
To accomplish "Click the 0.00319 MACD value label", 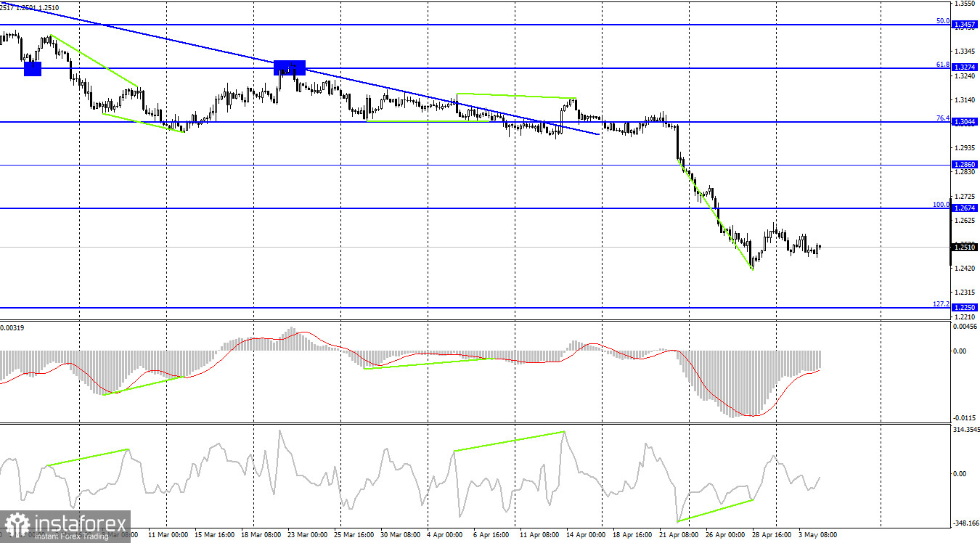I will pos(12,328).
